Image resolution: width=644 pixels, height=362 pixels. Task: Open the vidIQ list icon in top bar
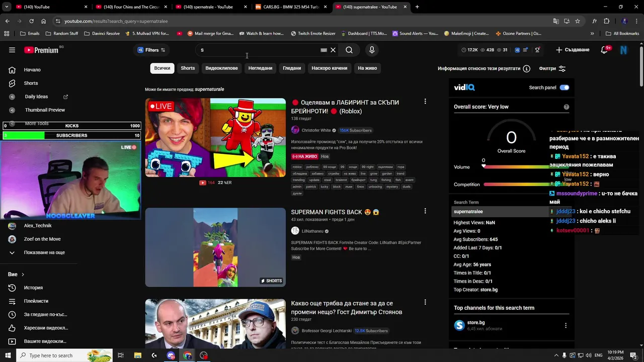tap(525, 50)
